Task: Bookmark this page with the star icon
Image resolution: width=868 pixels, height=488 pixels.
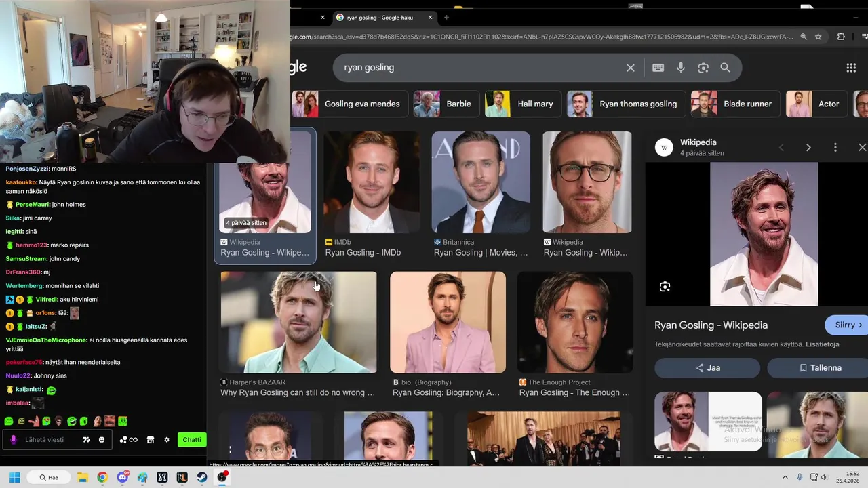Action: (818, 37)
